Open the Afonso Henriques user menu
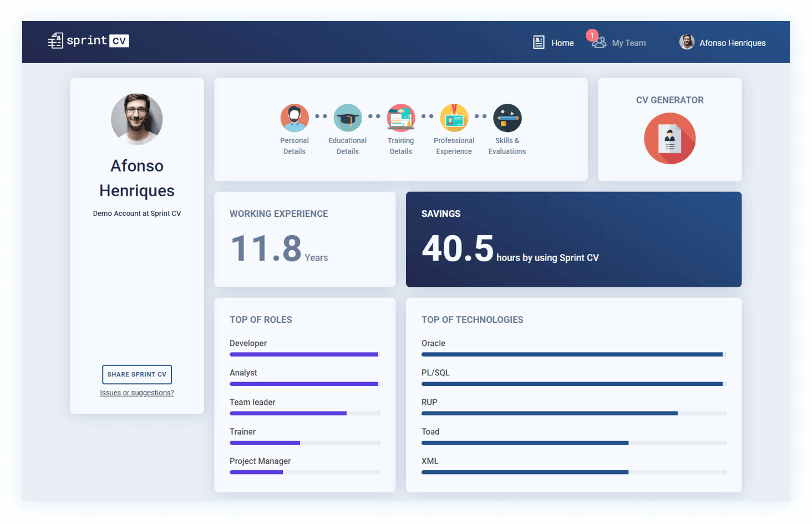The height and width of the screenshot is (524, 812). 732,43
